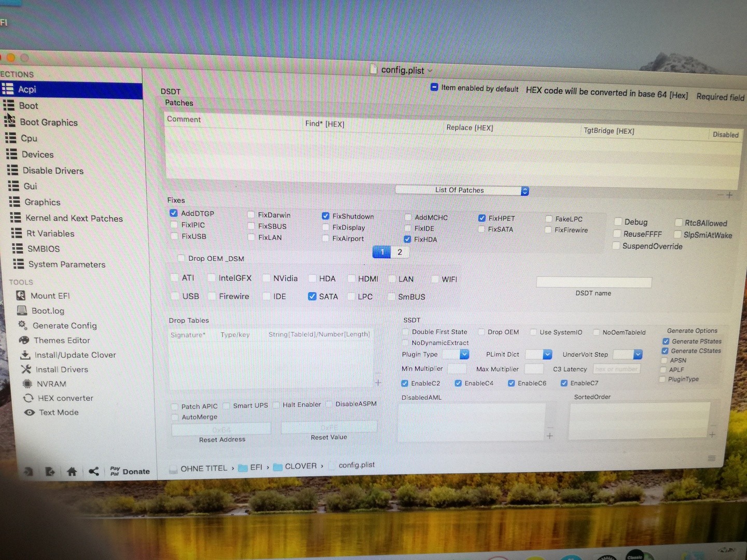Toggle the Generate CStates option
Screen dimensions: 747x560
[x=665, y=351]
